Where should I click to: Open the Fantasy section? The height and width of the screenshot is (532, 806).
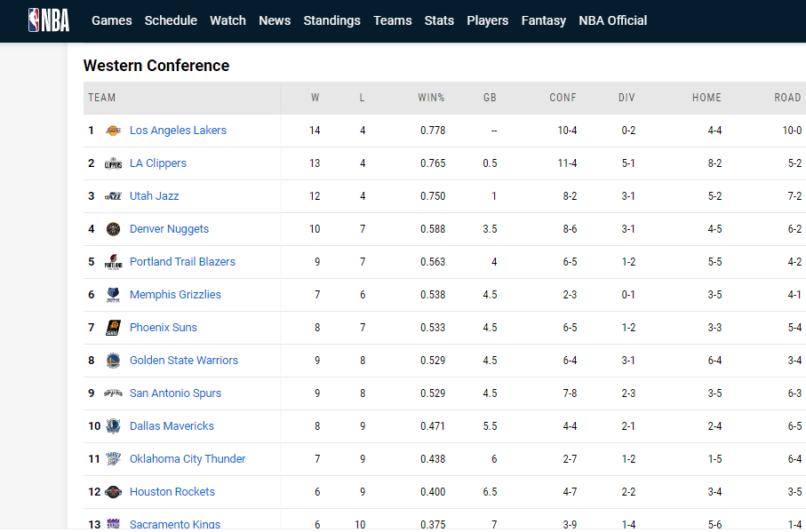[x=543, y=20]
